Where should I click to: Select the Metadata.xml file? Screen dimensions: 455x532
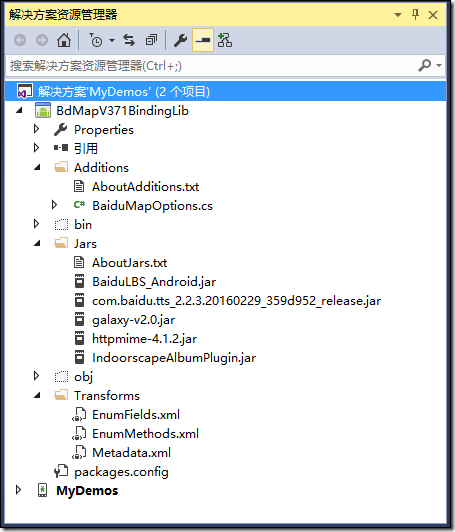(131, 453)
